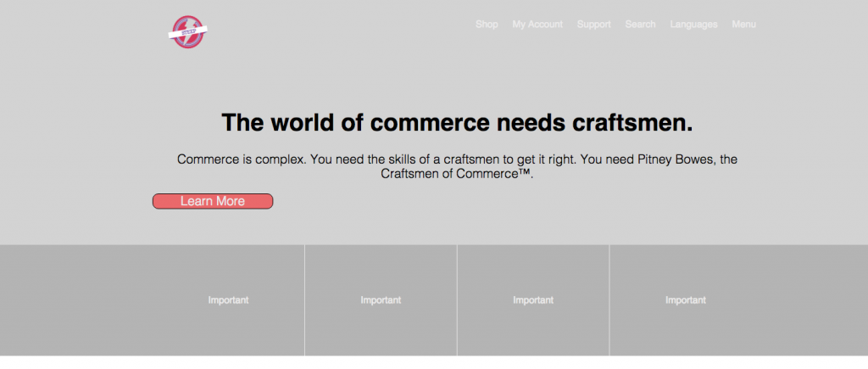Select the second Important tile from left
Screen dimensions: 868x369
(381, 300)
